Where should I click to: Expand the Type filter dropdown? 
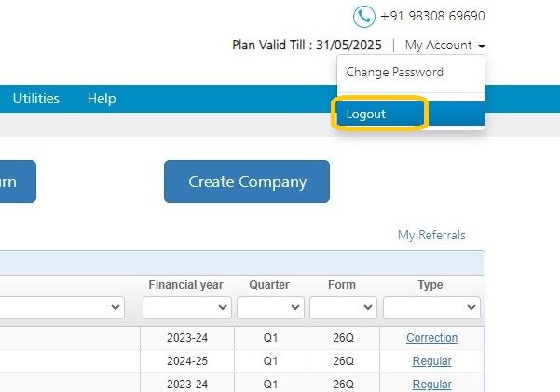pos(431,307)
